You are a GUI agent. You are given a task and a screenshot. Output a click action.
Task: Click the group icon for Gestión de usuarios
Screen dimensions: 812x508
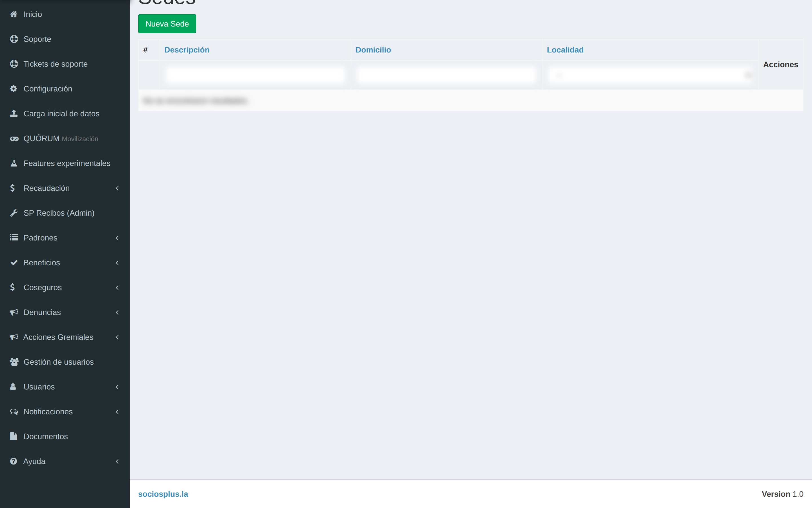coord(14,362)
